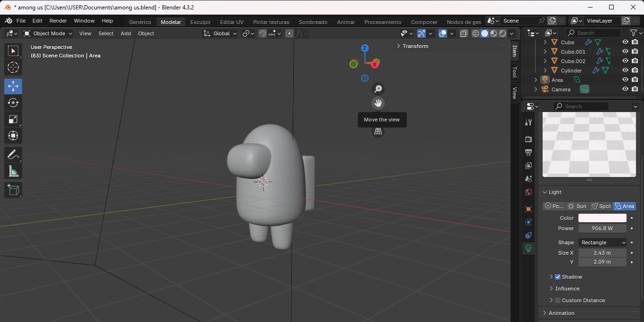
Task: Open the Object Mode dropdown
Action: (48, 33)
